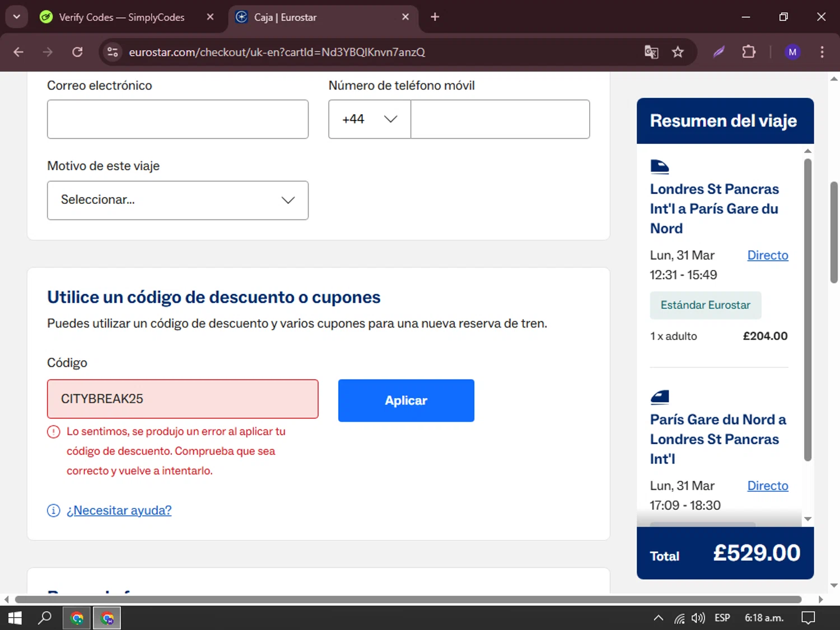The image size is (840, 630).
Task: Click Directo link for 17:09 - 18:30 train
Action: (x=767, y=486)
